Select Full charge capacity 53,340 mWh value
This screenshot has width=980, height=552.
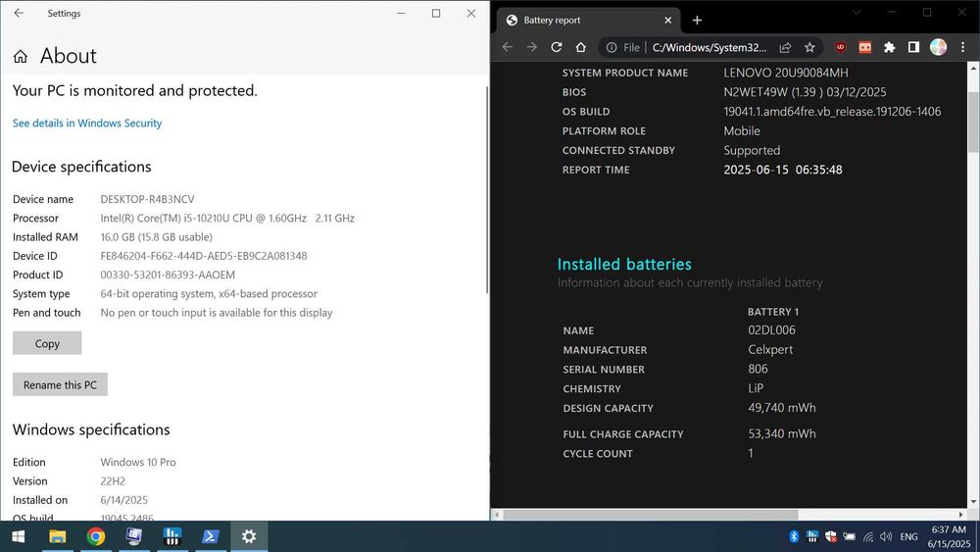782,433
